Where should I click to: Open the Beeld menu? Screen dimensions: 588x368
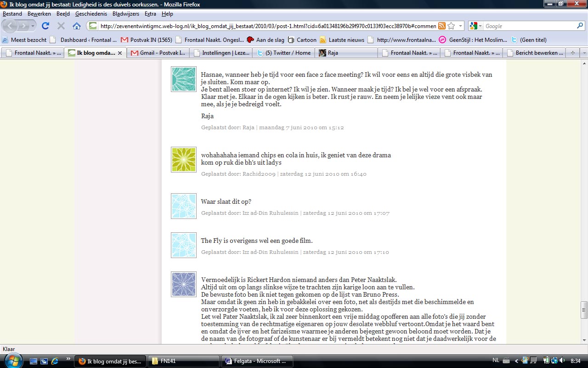[x=63, y=14]
